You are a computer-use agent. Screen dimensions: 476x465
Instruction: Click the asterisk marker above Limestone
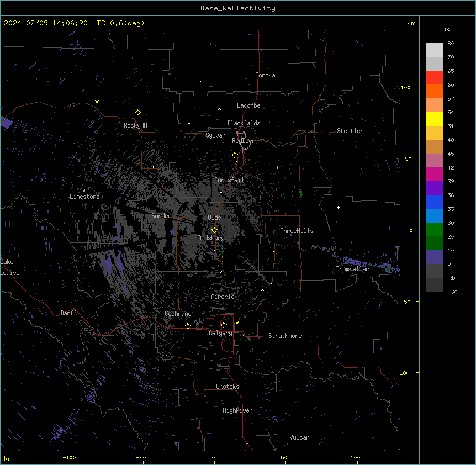(x=84, y=191)
